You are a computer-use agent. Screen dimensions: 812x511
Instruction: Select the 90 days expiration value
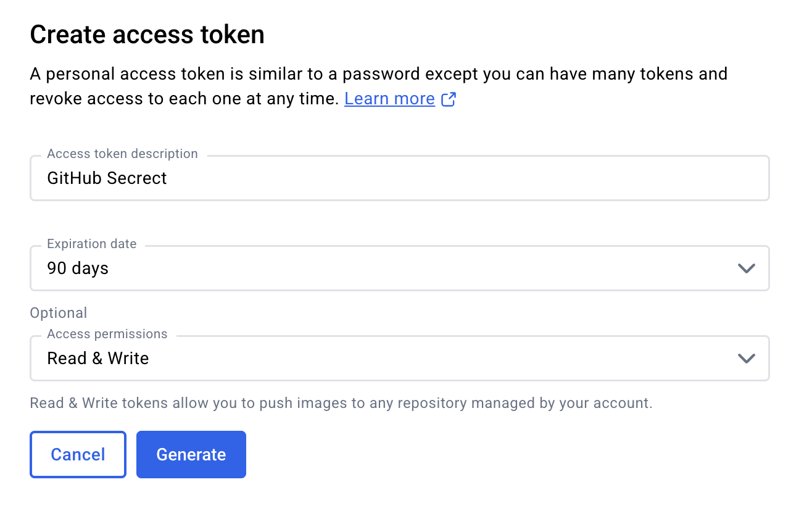[x=78, y=268]
